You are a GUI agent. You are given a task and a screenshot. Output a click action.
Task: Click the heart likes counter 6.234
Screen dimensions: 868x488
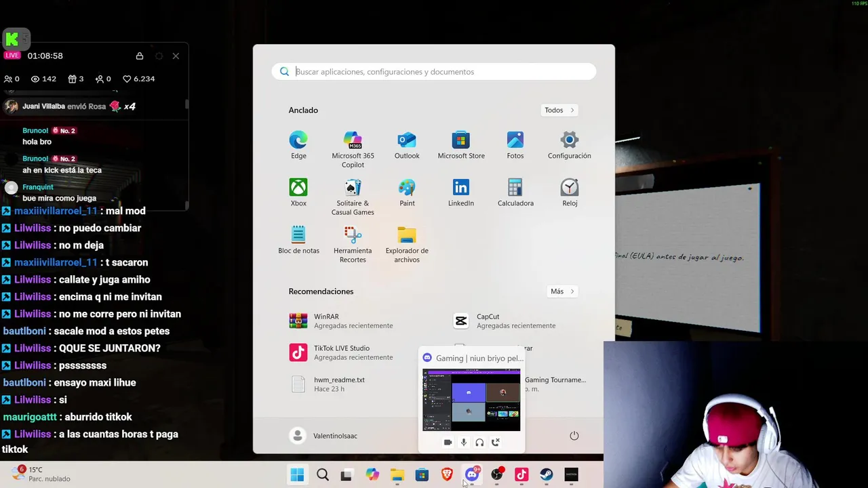138,79
